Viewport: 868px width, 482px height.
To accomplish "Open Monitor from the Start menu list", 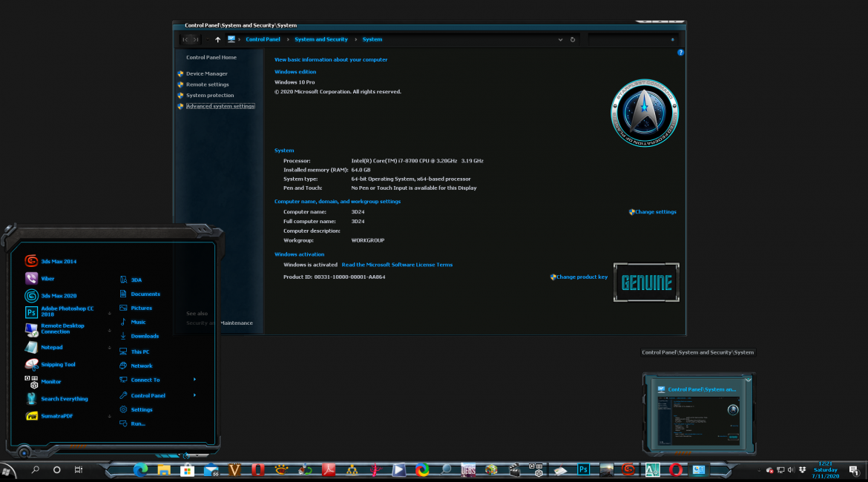I will [43, 381].
